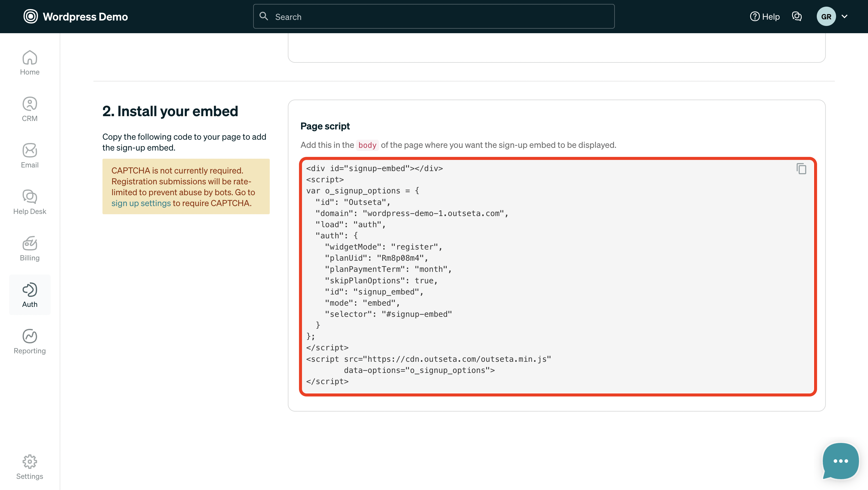Open Settings at sidebar bottom
This screenshot has height=490, width=868.
click(30, 467)
